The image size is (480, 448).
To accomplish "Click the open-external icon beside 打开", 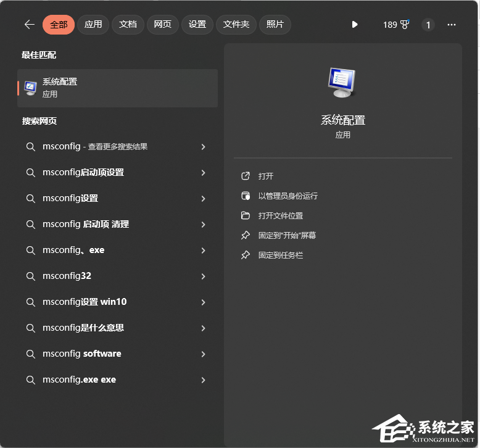I will pos(246,176).
